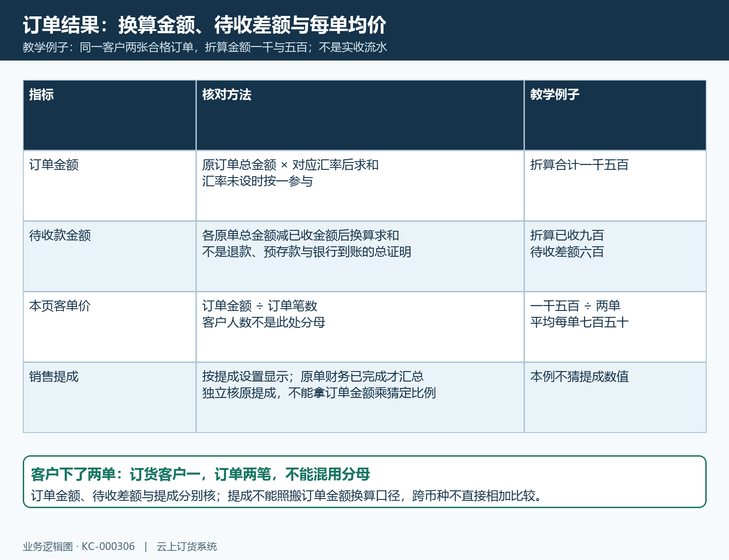Click the page title 订单结果：换算金额、待收差额与每单均价
Image resolution: width=729 pixels, height=560 pixels.
(x=205, y=25)
